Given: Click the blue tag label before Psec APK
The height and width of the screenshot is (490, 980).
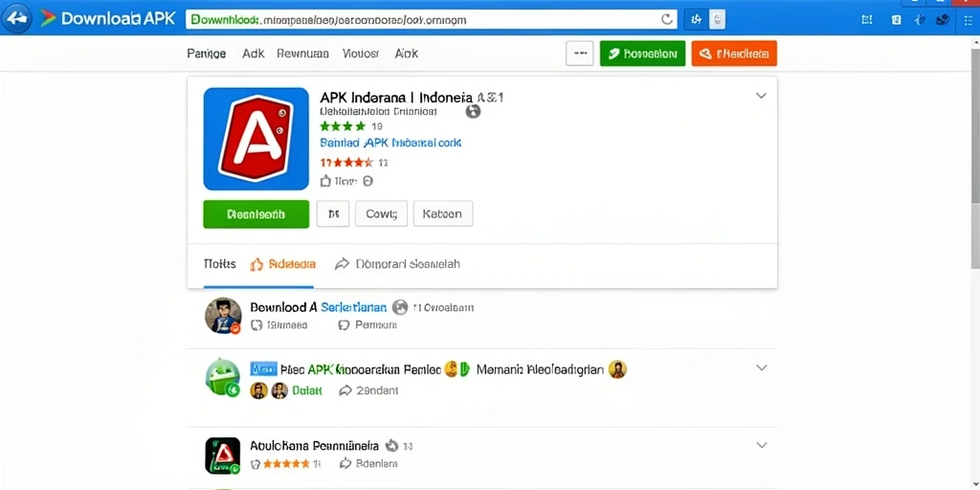Looking at the screenshot, I should pos(263,369).
